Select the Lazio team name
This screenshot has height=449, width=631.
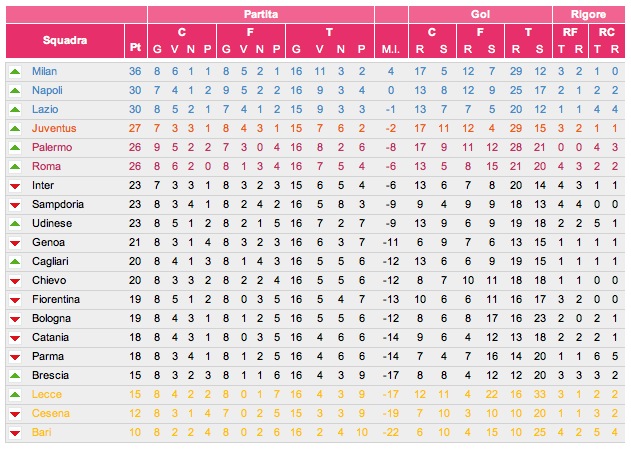[x=44, y=110]
